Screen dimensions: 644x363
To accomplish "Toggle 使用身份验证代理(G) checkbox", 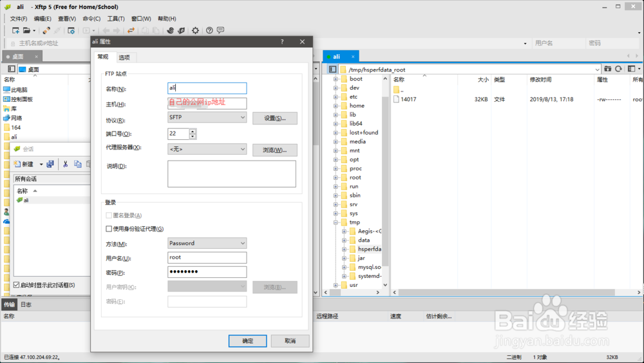I will [109, 229].
